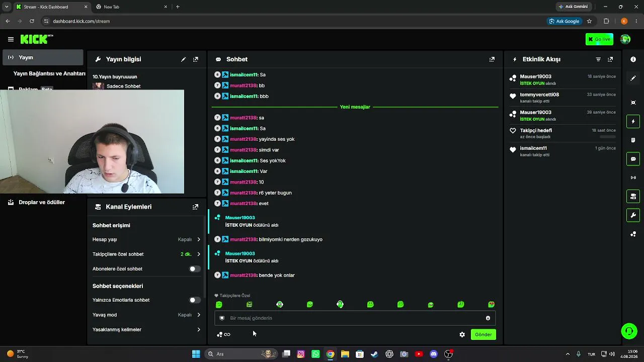Open the Chrome extensions puzzle icon
Viewport: 644px width, 362px height.
tap(606, 21)
